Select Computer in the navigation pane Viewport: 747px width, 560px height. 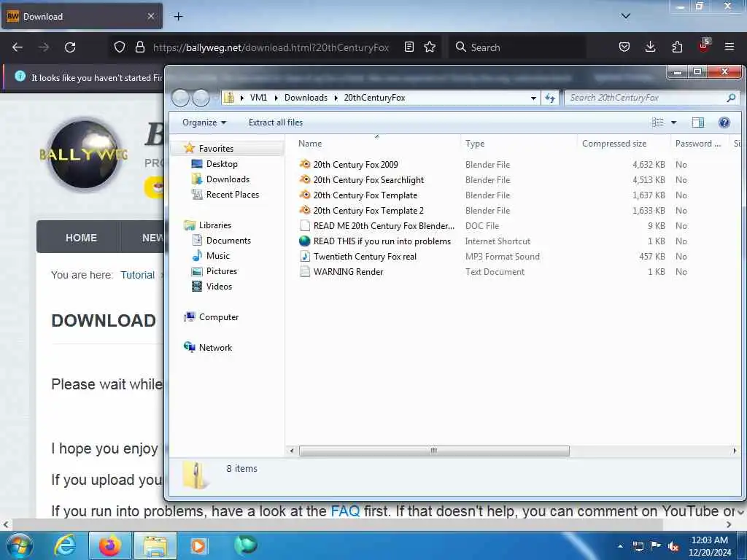pyautogui.click(x=218, y=317)
